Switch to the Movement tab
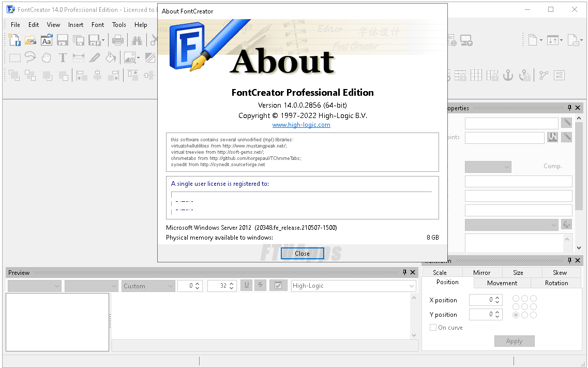588x368 pixels. tap(502, 283)
